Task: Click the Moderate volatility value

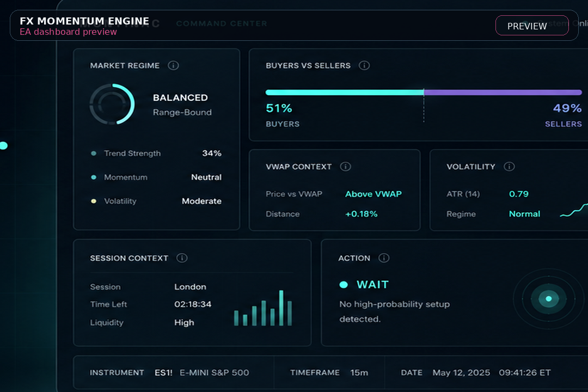Action: click(x=202, y=201)
